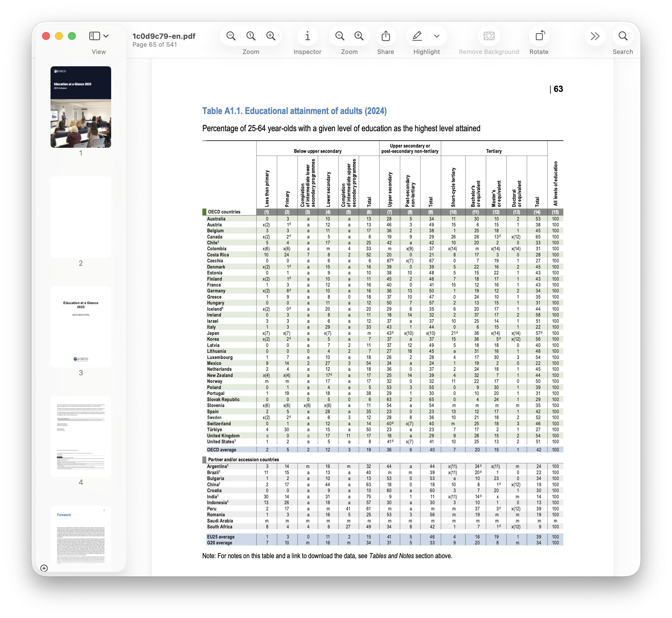
Task: Click the actual size zoom icon
Action: point(251,36)
